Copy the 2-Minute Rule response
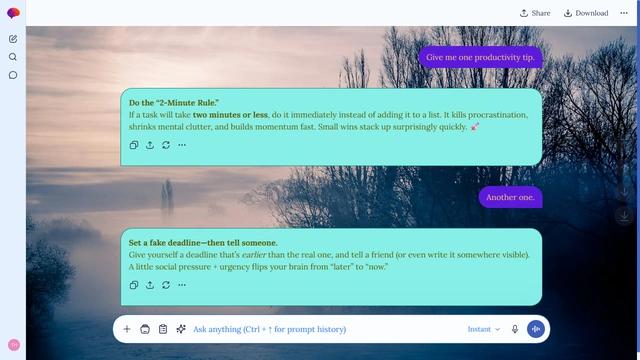 coord(134,145)
